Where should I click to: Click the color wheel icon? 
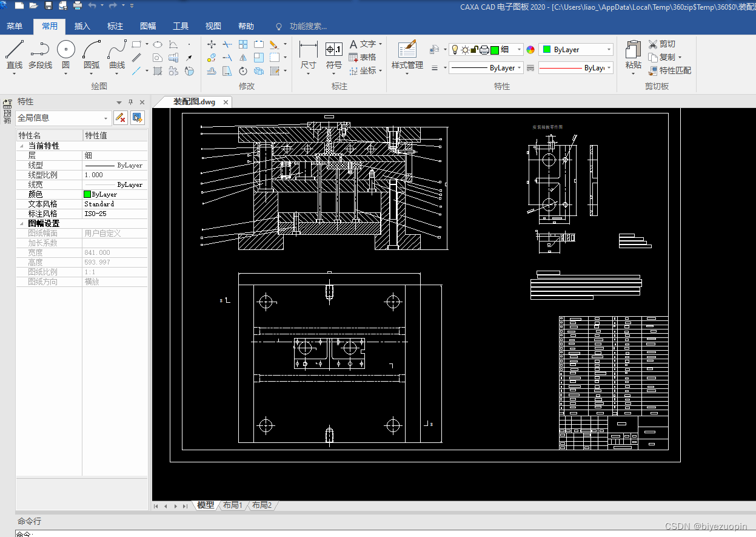tap(530, 50)
